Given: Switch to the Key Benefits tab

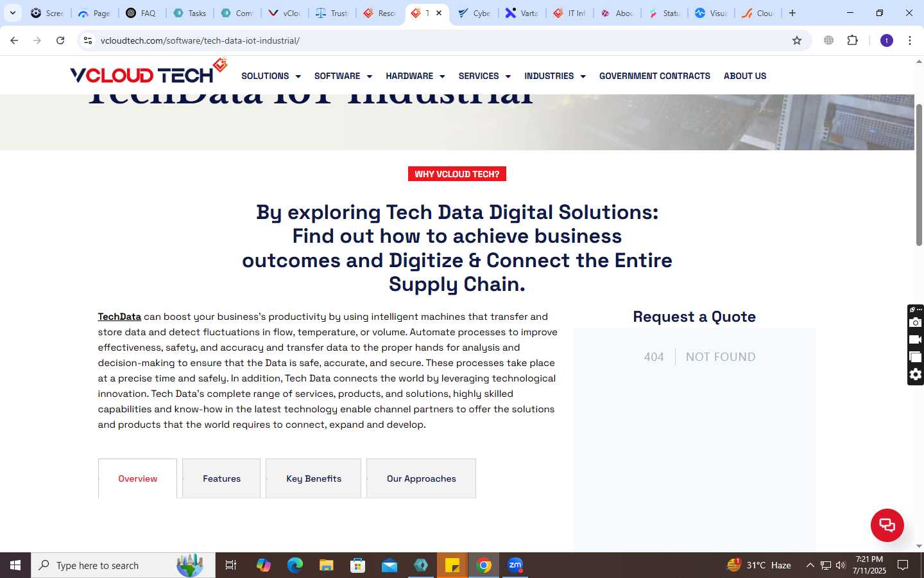Looking at the screenshot, I should (x=314, y=478).
